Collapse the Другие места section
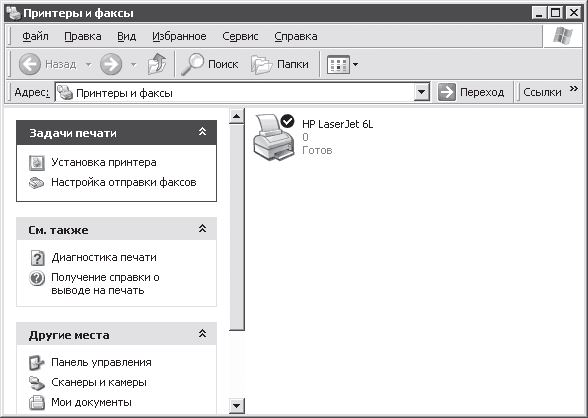Screen dimensions: 588x418 tap(202, 333)
